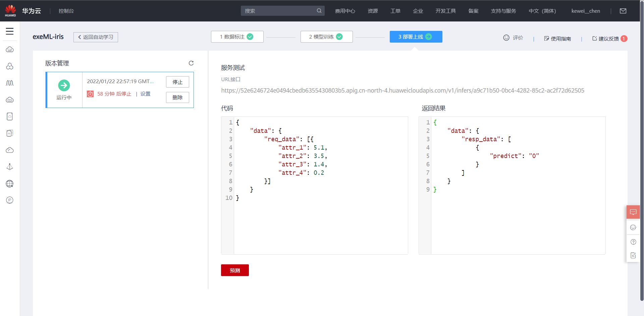Go to step 1 数据标注
This screenshot has width=644, height=316.
click(x=237, y=37)
